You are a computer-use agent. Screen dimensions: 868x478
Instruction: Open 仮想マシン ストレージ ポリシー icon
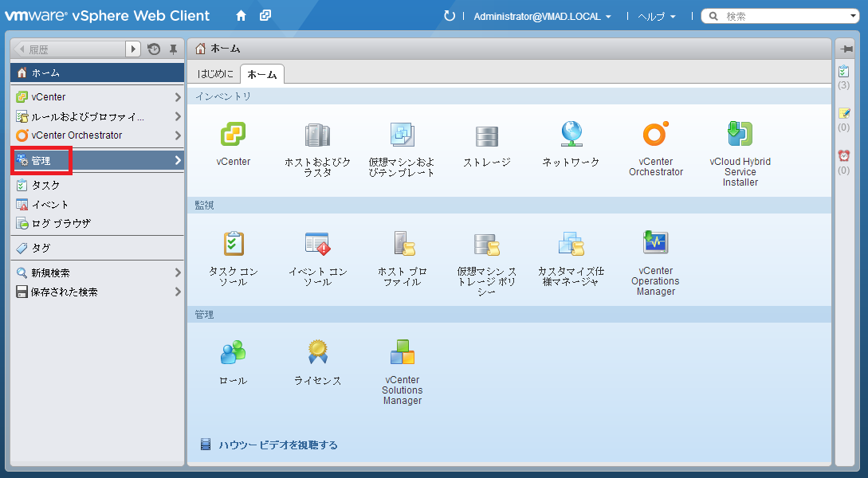486,245
